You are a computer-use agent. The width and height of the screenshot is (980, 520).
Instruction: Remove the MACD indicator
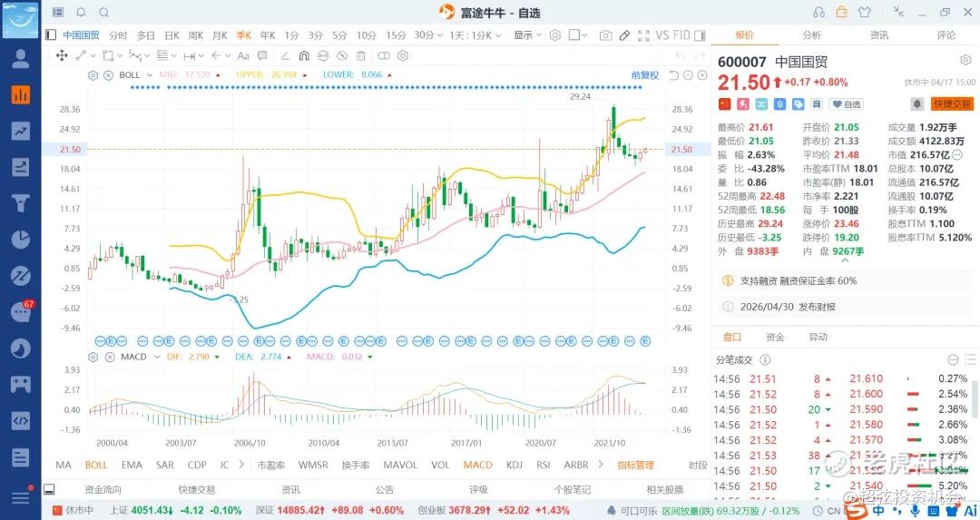pos(110,357)
